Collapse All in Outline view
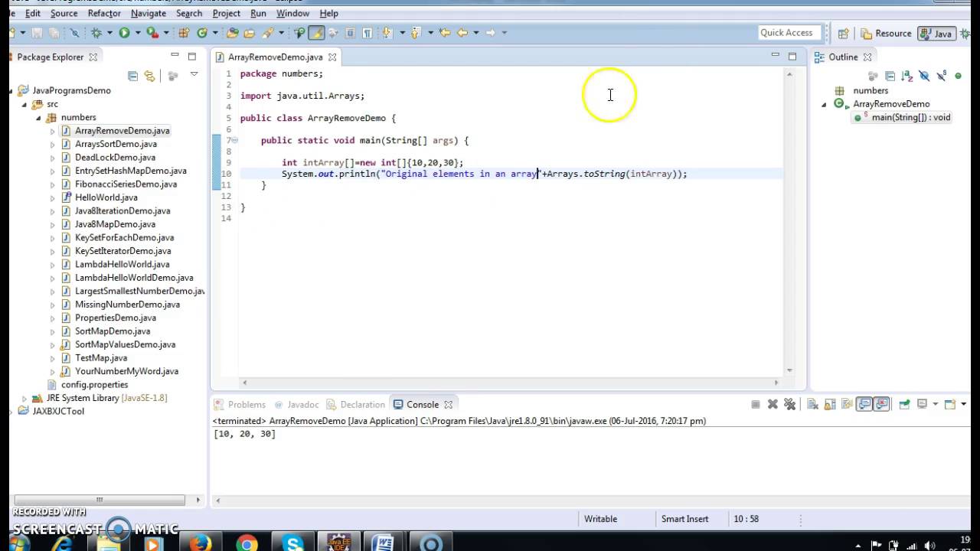The width and height of the screenshot is (980, 551). click(x=890, y=76)
